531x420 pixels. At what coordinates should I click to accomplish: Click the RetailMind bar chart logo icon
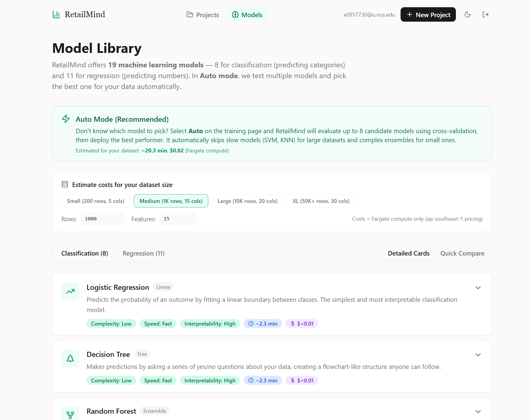[56, 14]
